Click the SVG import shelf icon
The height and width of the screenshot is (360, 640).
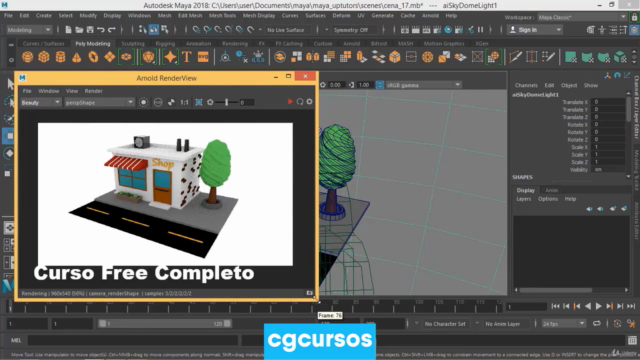click(x=203, y=57)
